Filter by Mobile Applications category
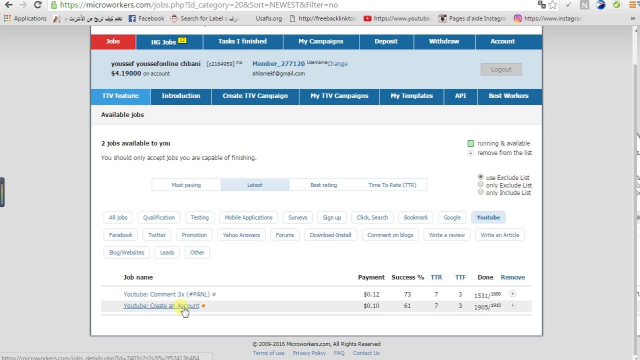This screenshot has width=640, height=360. [x=248, y=218]
